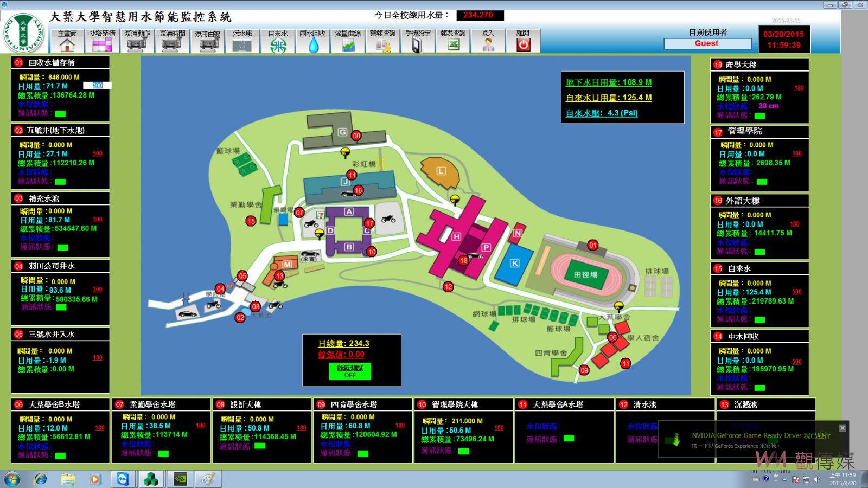
Task: Select map marker 10 near building B
Action: [x=372, y=252]
